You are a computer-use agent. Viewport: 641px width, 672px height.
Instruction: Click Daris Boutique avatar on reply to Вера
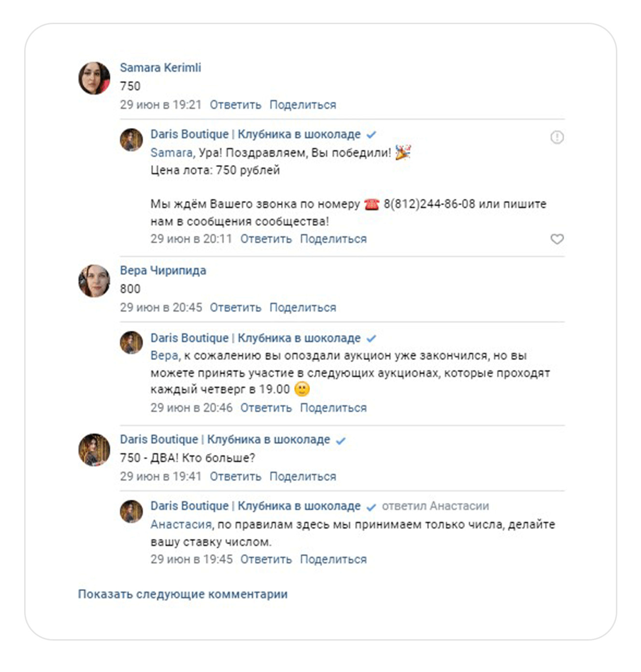pos(131,343)
